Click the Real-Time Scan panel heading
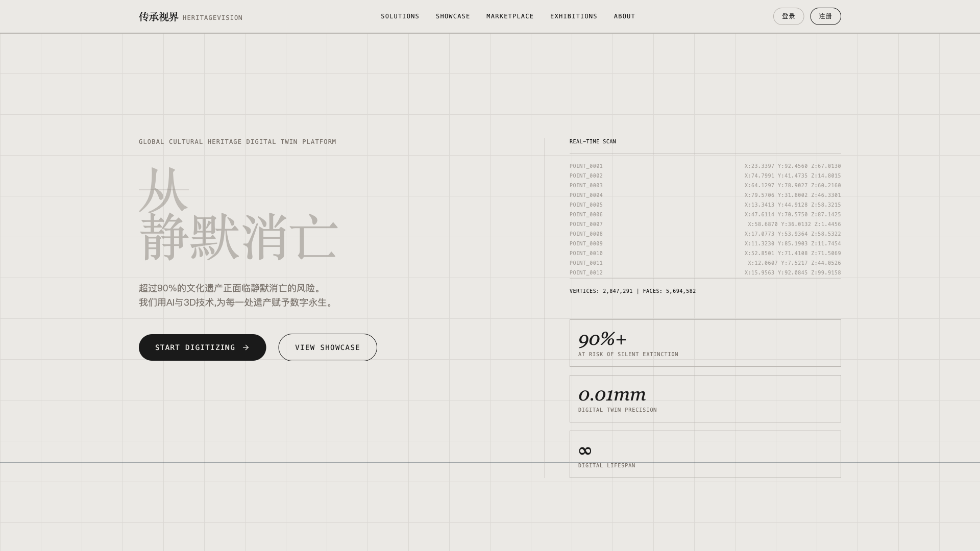 593,141
